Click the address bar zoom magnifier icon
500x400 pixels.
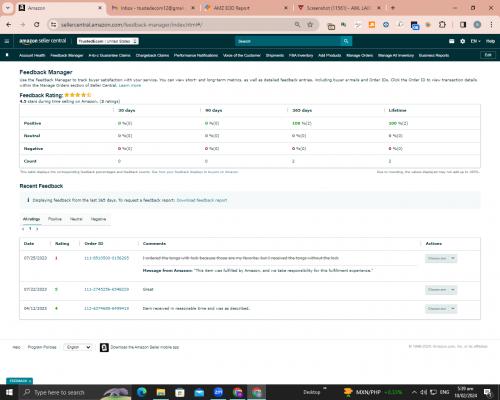(x=297, y=25)
